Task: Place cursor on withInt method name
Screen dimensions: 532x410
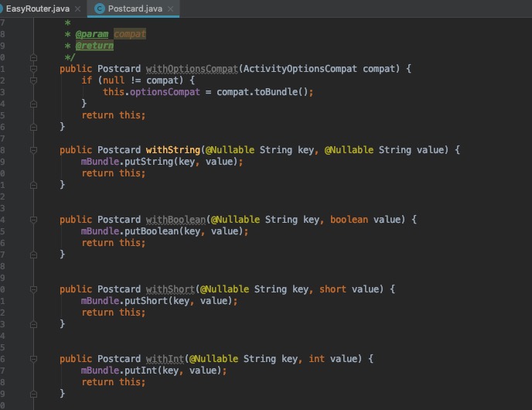Action: coord(165,359)
